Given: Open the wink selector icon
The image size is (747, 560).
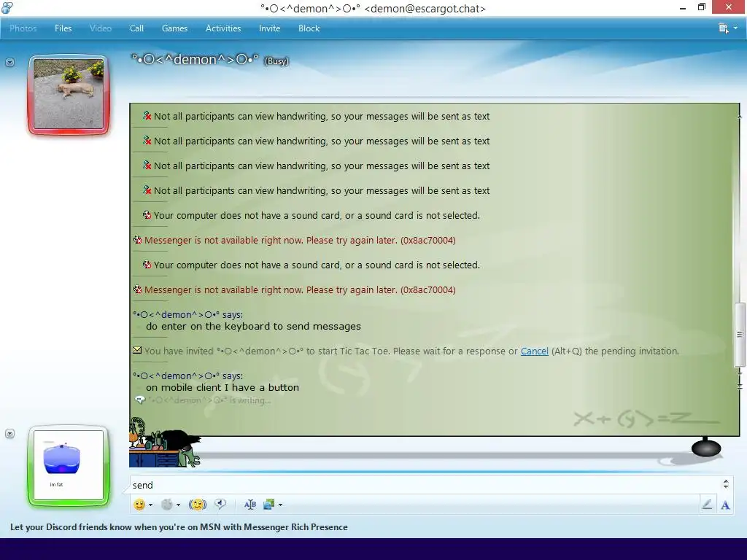Looking at the screenshot, I should pos(167,505).
